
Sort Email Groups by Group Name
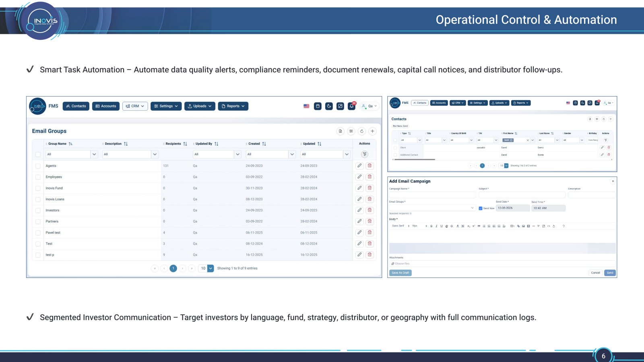tap(70, 144)
